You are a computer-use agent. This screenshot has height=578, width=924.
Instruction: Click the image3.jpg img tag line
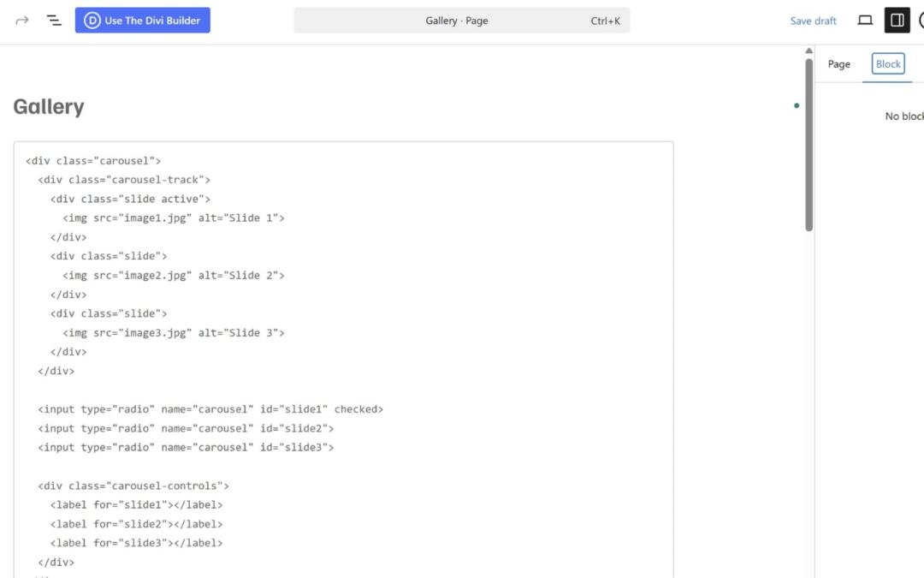tap(173, 332)
